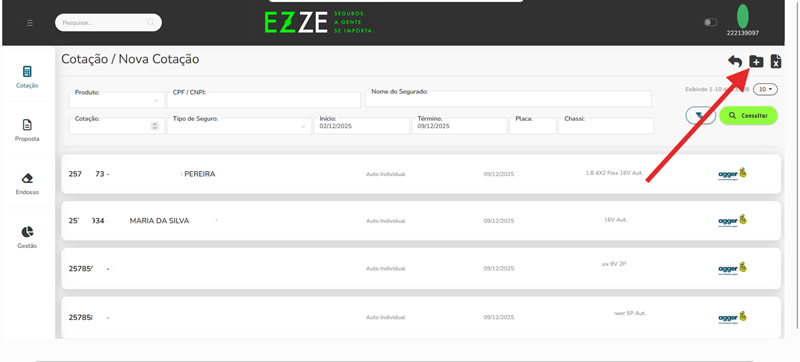Click Auto Individual in the MARIA DA SILVA row

pos(385,221)
